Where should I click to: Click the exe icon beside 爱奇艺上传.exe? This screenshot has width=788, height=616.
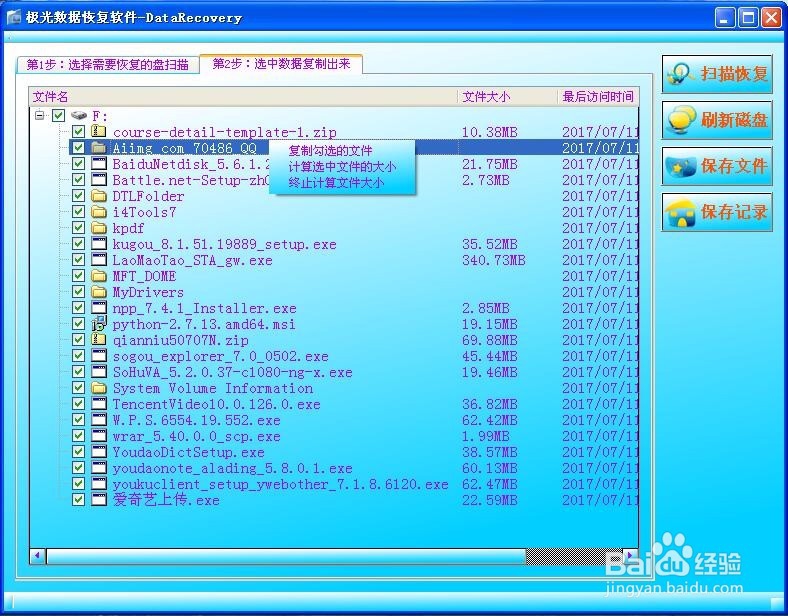99,499
